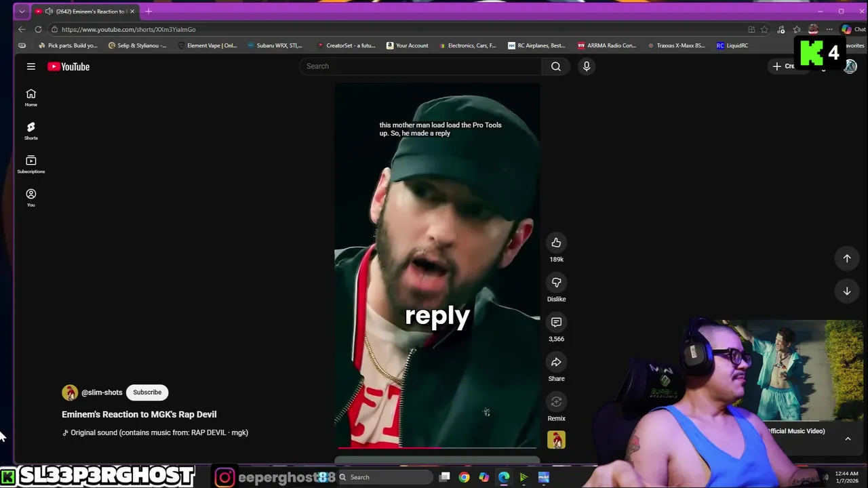868x488 pixels.
Task: Dislike the Short with the thumbs-down icon
Action: tap(556, 283)
